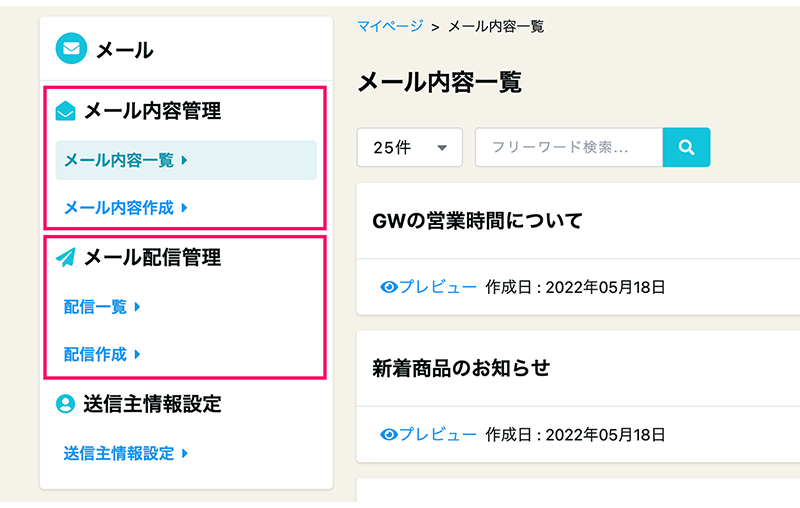This screenshot has width=800, height=508.
Task: Click the open envelope icon beside メール内容管理
Action: [x=66, y=112]
